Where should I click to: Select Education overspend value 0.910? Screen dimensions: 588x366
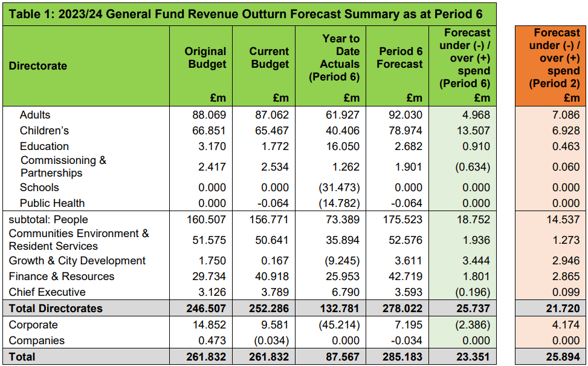(476, 146)
